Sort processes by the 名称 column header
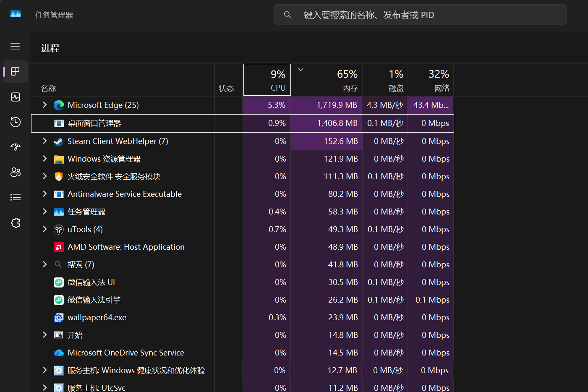588x392 pixels. coord(123,80)
